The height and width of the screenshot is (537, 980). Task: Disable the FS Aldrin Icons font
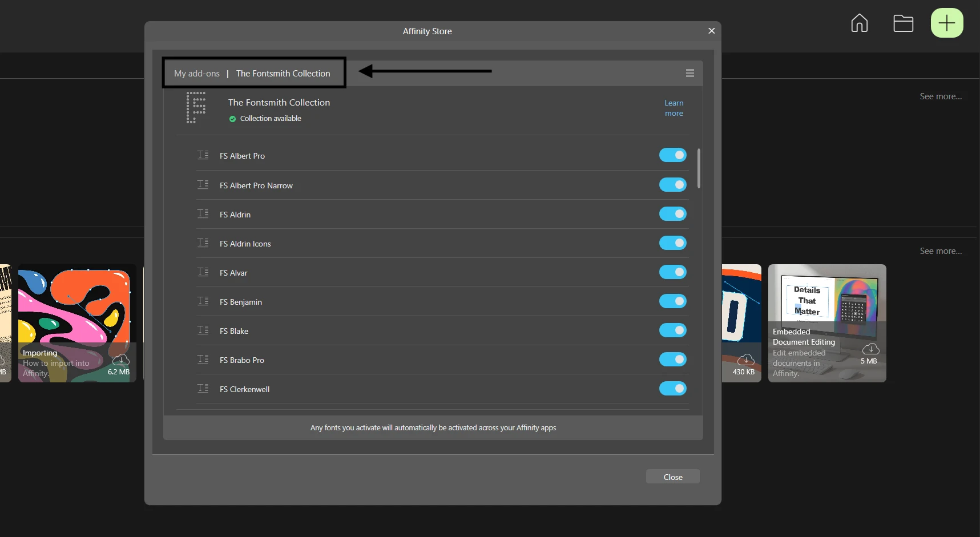coord(672,243)
